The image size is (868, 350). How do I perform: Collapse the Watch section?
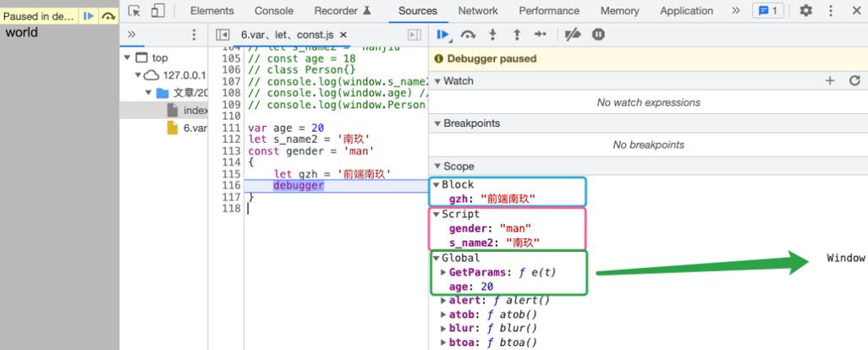click(437, 81)
